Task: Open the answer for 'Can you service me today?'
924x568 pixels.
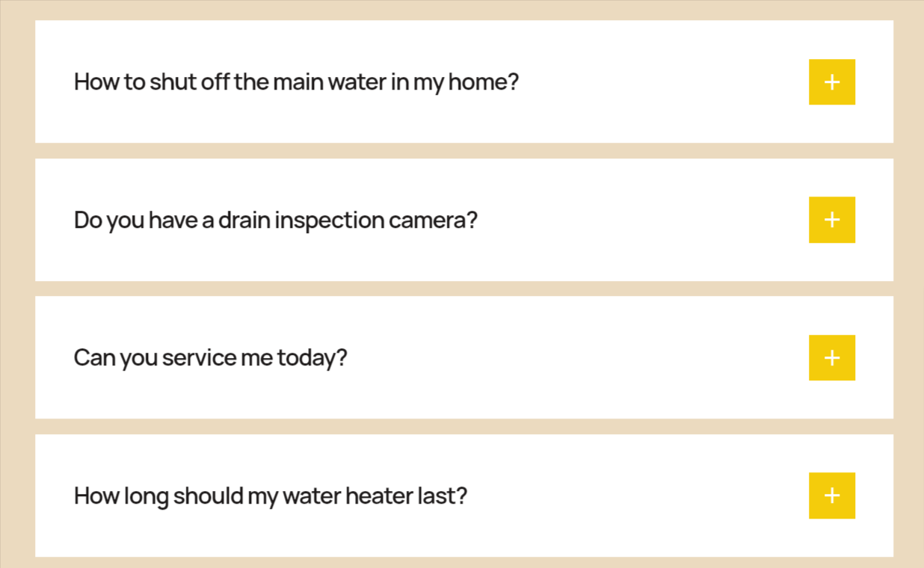Action: coord(832,358)
